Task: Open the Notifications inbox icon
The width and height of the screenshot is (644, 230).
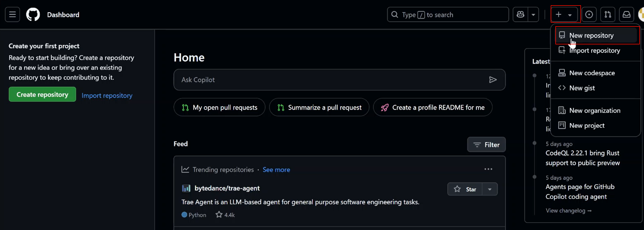Action: pyautogui.click(x=626, y=14)
